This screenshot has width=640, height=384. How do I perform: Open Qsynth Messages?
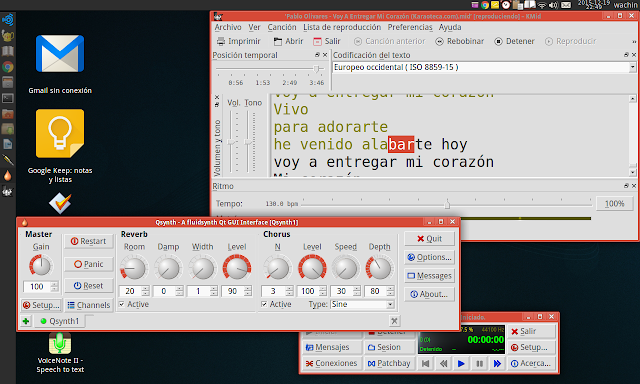click(429, 276)
